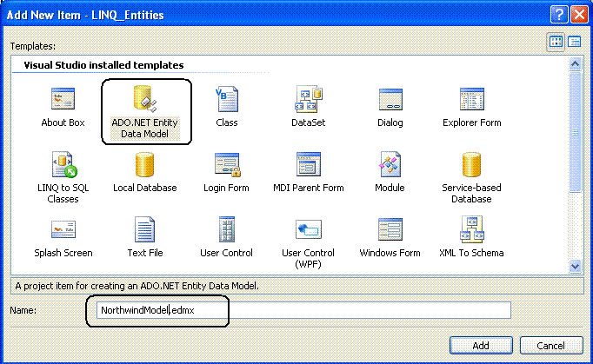Pick the Local Database template icon
The image size is (593, 364).
145,164
